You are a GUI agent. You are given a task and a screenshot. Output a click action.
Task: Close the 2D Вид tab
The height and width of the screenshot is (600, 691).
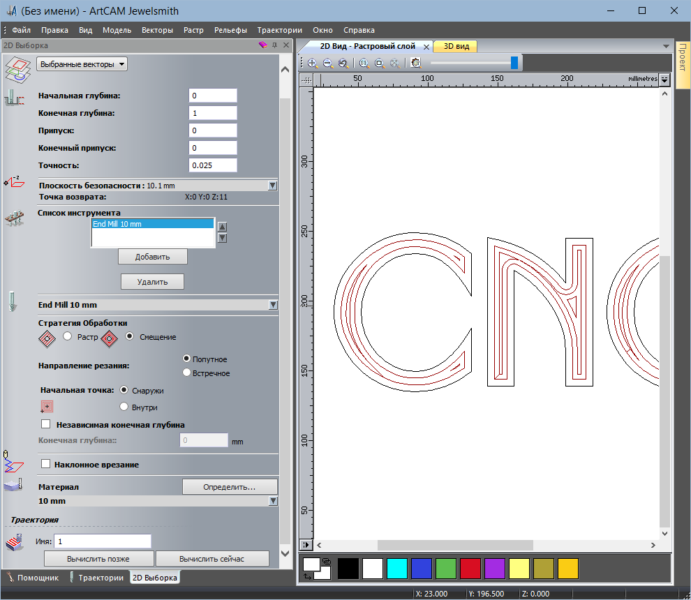pos(426,47)
